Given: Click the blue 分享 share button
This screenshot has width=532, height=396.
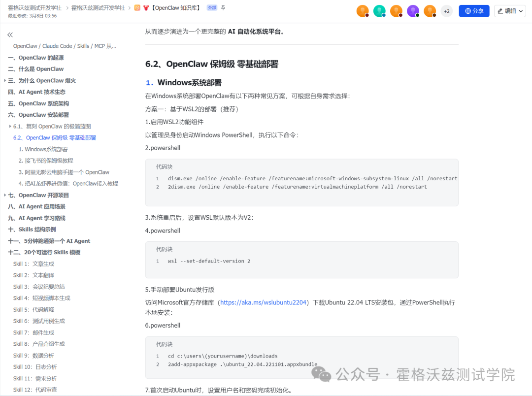Looking at the screenshot, I should pyautogui.click(x=474, y=11).
